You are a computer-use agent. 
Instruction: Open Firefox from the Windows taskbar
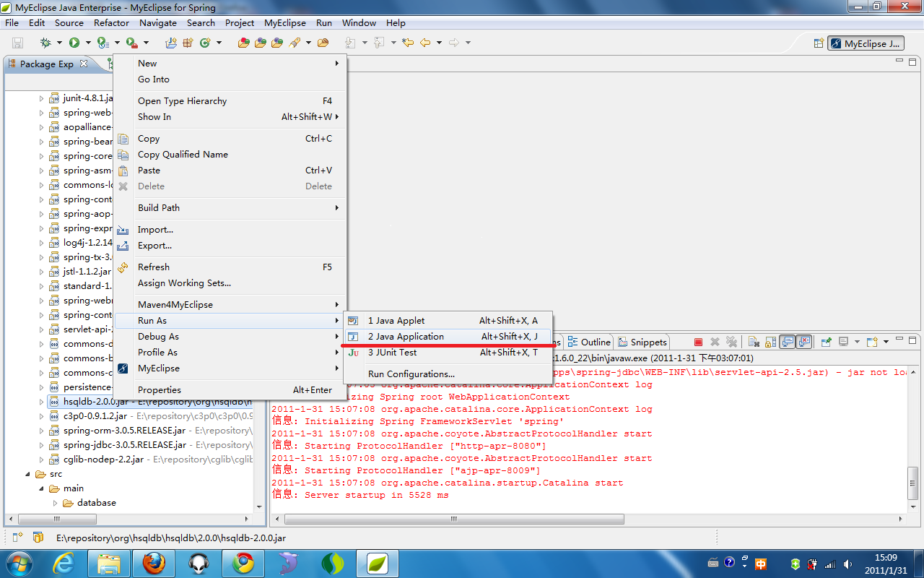click(x=153, y=563)
